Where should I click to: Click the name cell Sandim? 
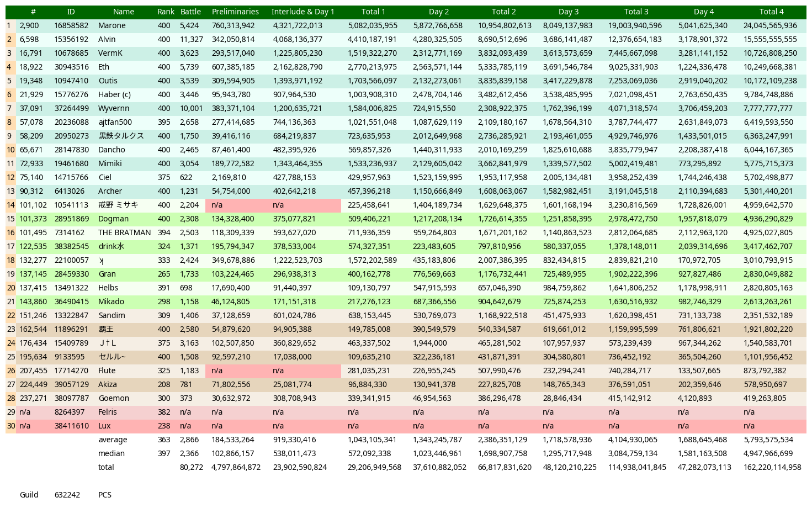click(x=112, y=315)
